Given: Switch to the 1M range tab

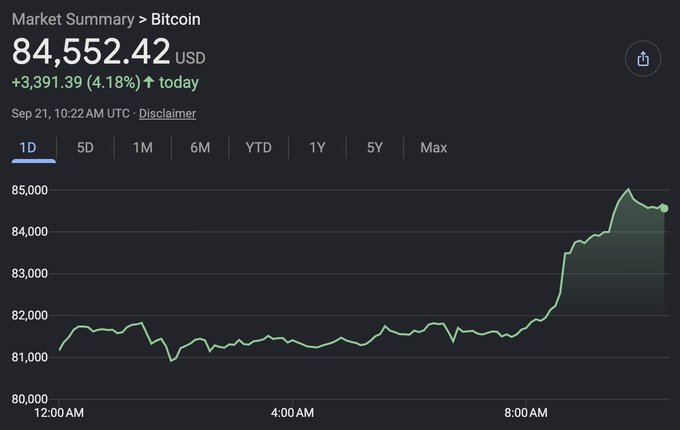Looking at the screenshot, I should [143, 148].
